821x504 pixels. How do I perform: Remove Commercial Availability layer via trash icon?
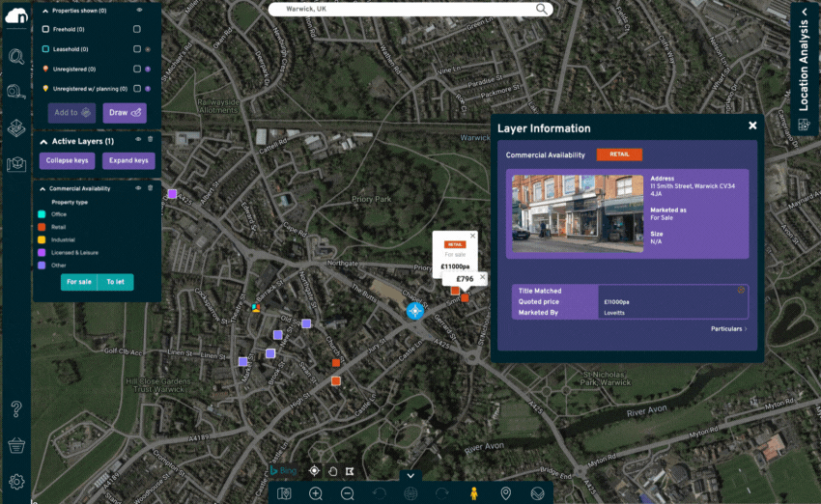tap(151, 188)
